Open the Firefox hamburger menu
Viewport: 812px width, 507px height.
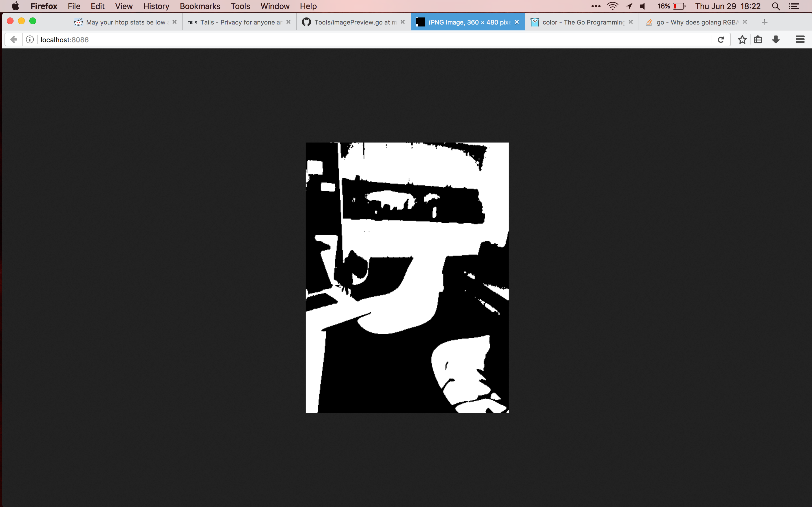click(x=800, y=39)
